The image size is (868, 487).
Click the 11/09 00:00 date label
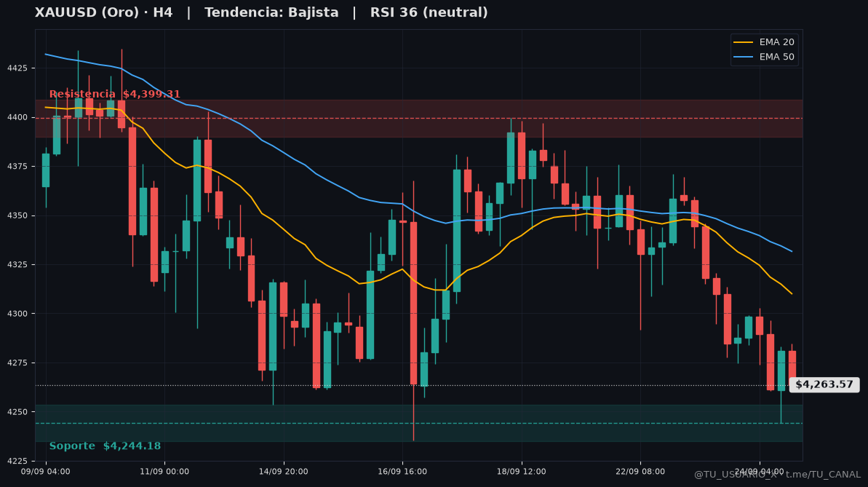[x=164, y=472]
